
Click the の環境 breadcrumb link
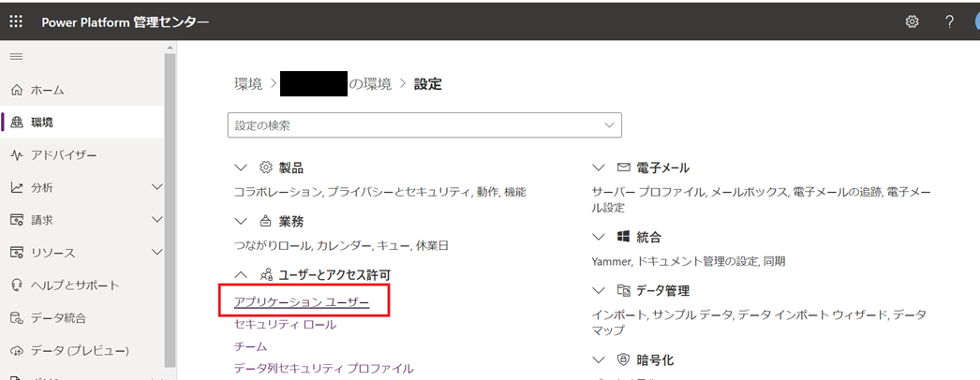tap(370, 84)
